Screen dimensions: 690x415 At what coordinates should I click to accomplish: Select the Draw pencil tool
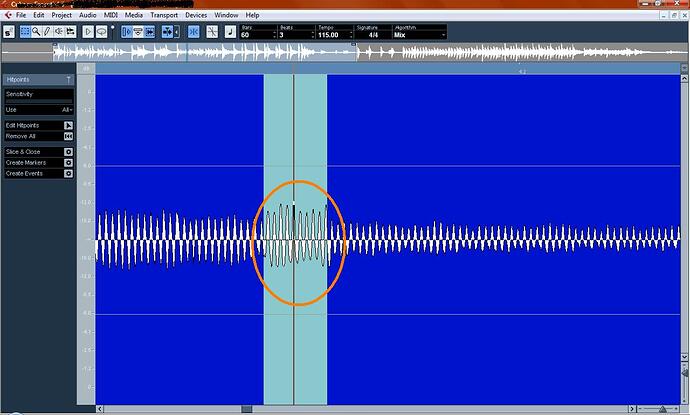point(47,32)
